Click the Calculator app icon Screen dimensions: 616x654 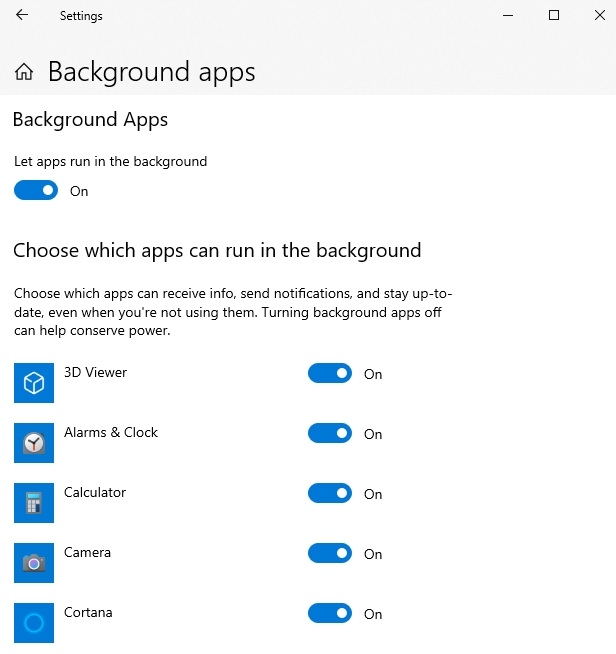34,503
